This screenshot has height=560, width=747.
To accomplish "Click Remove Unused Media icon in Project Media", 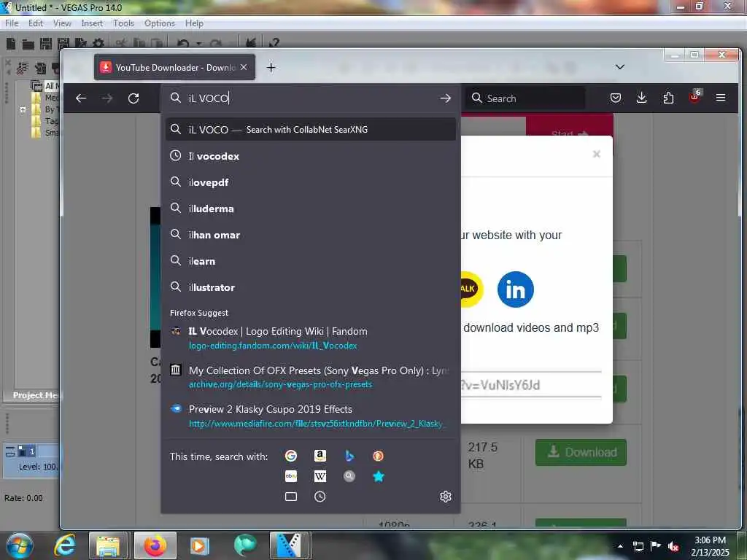I will click(22, 69).
